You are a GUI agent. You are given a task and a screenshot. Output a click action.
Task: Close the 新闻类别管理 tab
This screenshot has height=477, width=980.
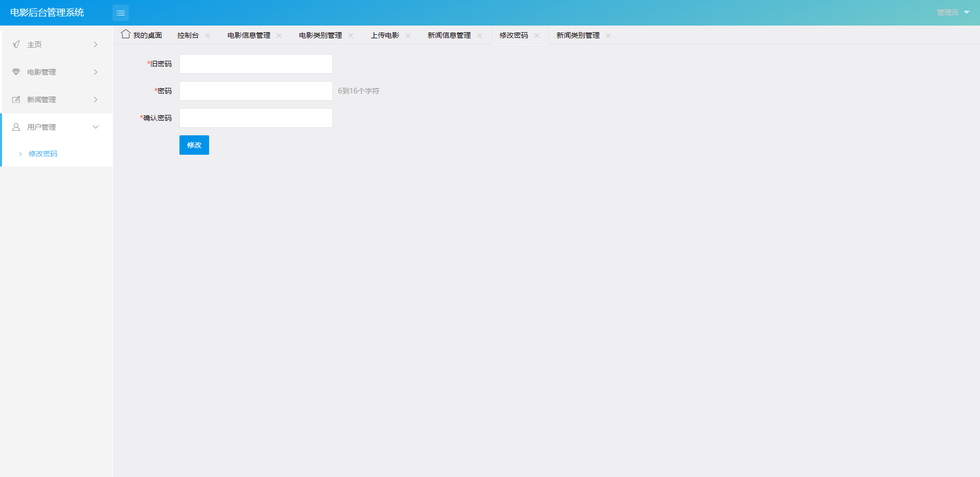coord(608,35)
